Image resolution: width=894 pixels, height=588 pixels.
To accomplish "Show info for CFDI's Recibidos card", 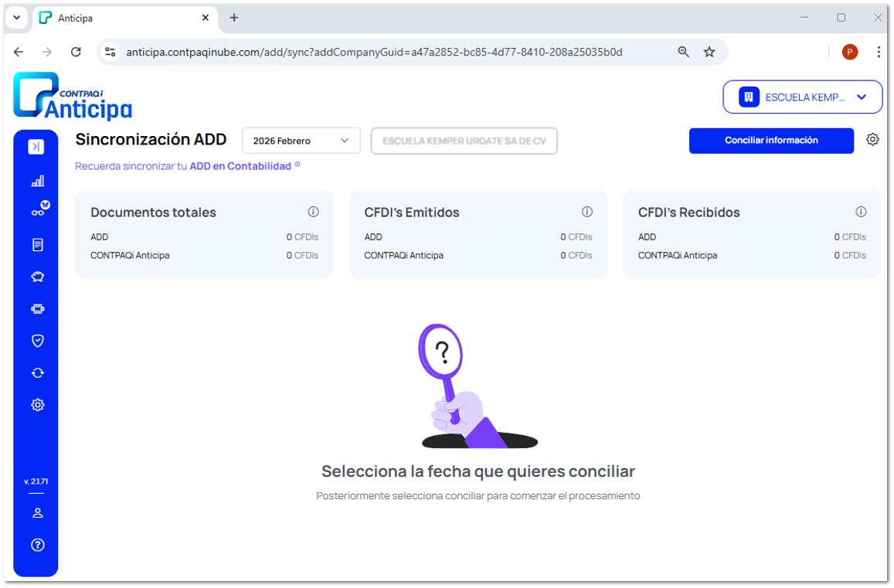I will coord(860,212).
